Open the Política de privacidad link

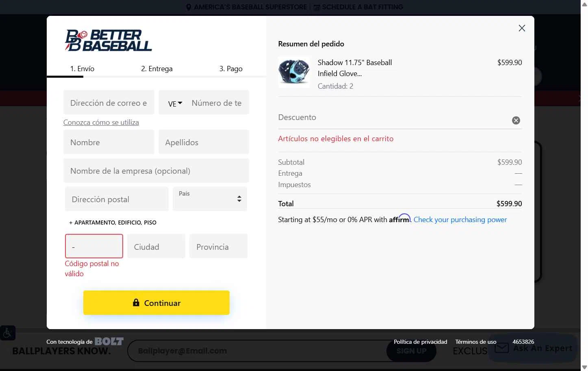tap(420, 342)
